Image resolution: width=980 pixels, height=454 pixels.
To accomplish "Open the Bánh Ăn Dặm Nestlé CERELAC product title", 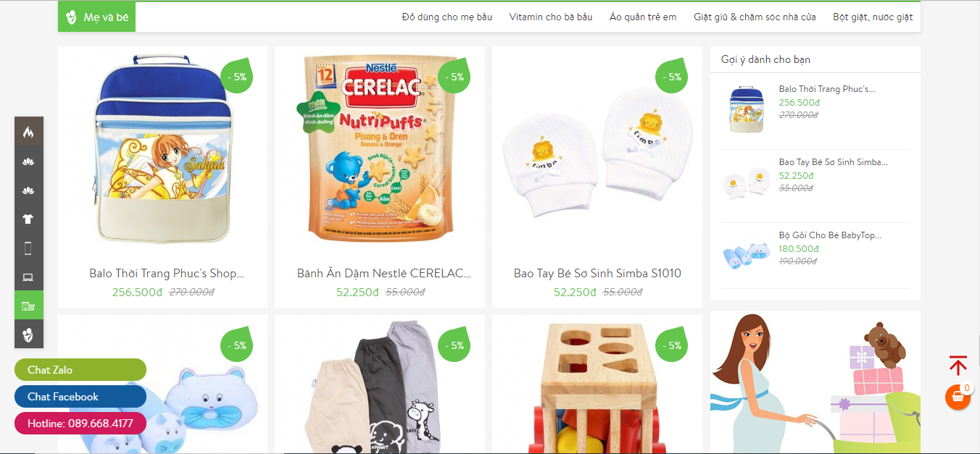I will pos(385,274).
